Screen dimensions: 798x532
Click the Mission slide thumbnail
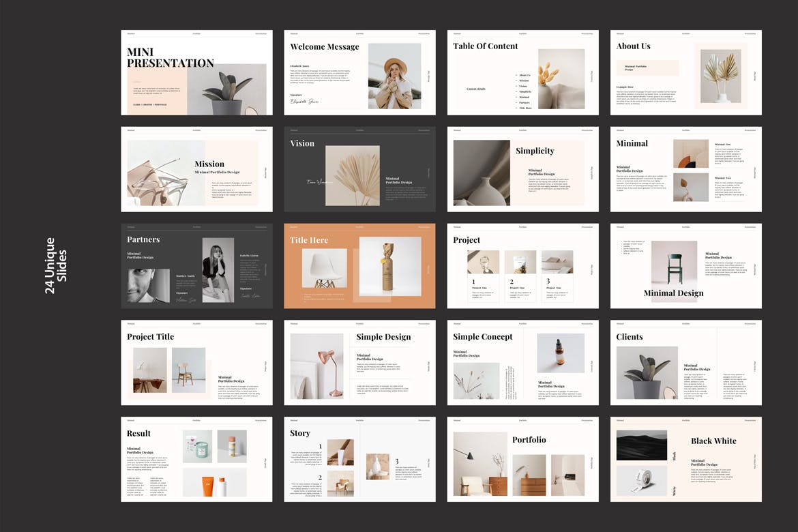196,169
